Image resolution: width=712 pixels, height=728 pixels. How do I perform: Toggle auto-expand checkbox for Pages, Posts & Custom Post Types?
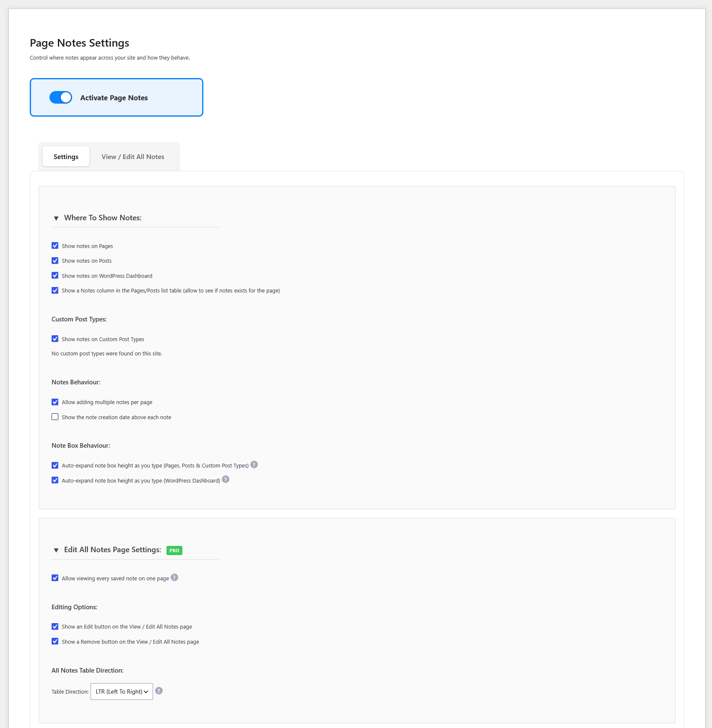click(55, 465)
